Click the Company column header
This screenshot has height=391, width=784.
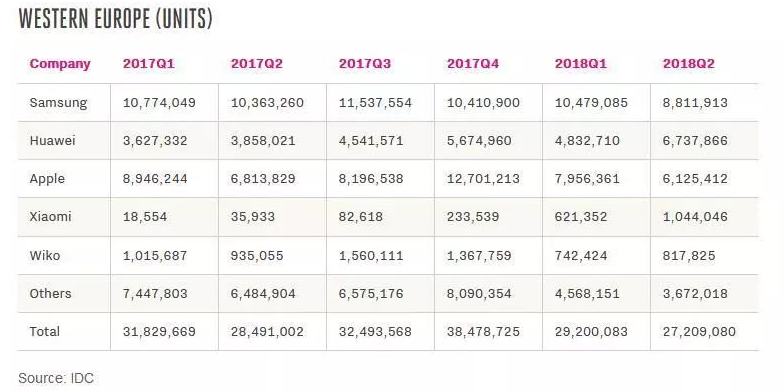pyautogui.click(x=60, y=64)
